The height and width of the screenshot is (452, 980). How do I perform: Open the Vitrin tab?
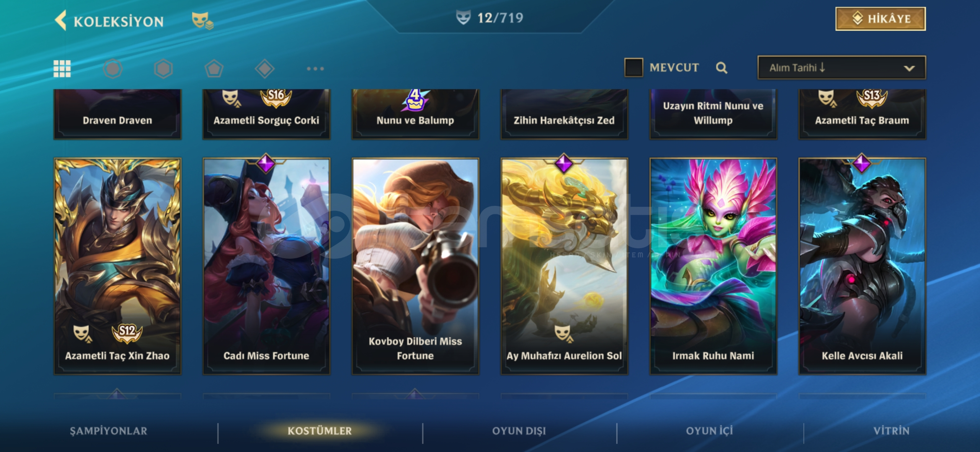pos(892,431)
